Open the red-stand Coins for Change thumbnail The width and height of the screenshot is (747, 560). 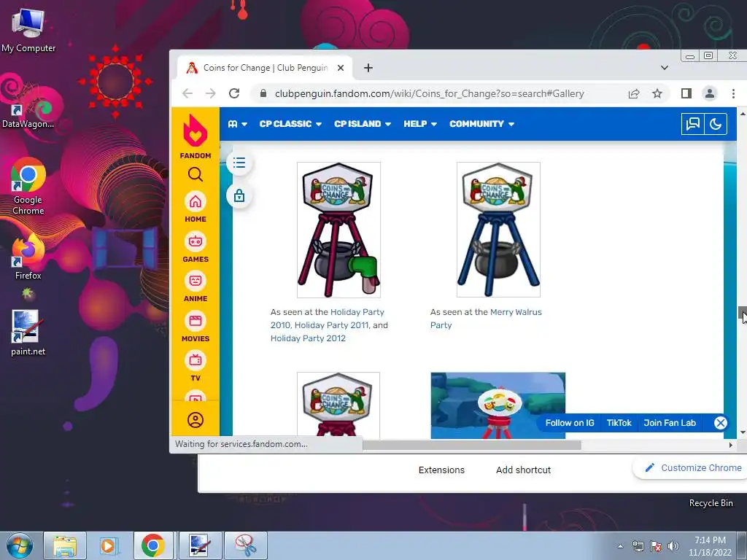click(x=338, y=230)
